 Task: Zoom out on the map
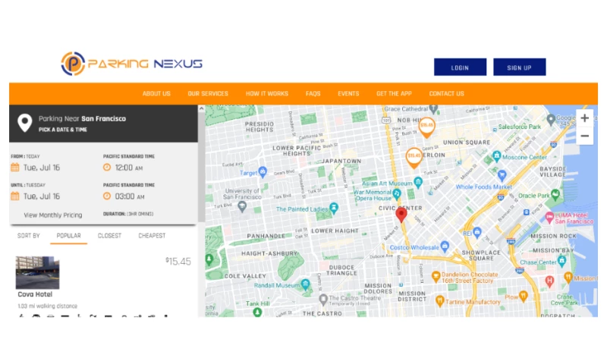coord(584,136)
